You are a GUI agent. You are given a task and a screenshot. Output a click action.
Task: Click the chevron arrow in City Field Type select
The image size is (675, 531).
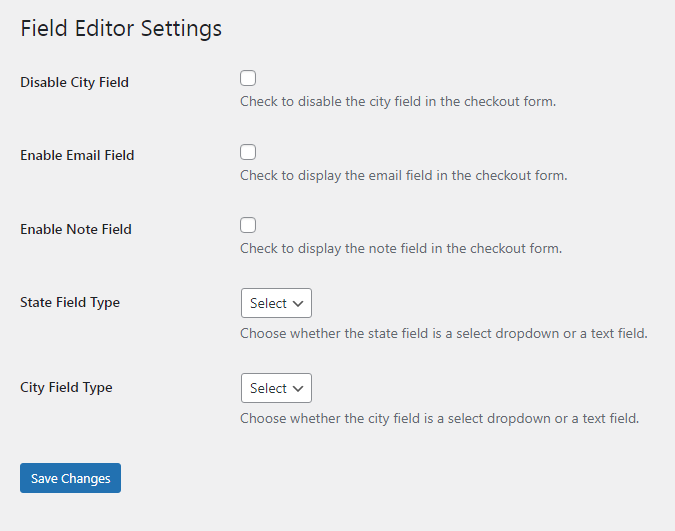[x=298, y=388]
